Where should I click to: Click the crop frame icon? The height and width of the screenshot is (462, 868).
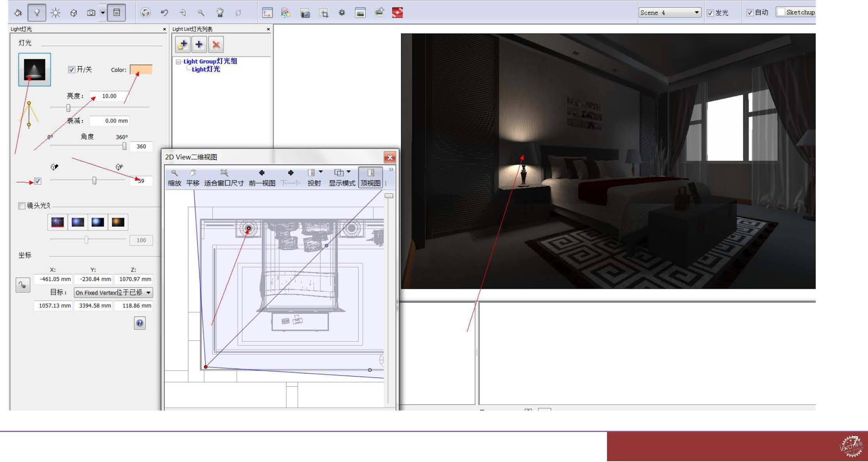323,12
